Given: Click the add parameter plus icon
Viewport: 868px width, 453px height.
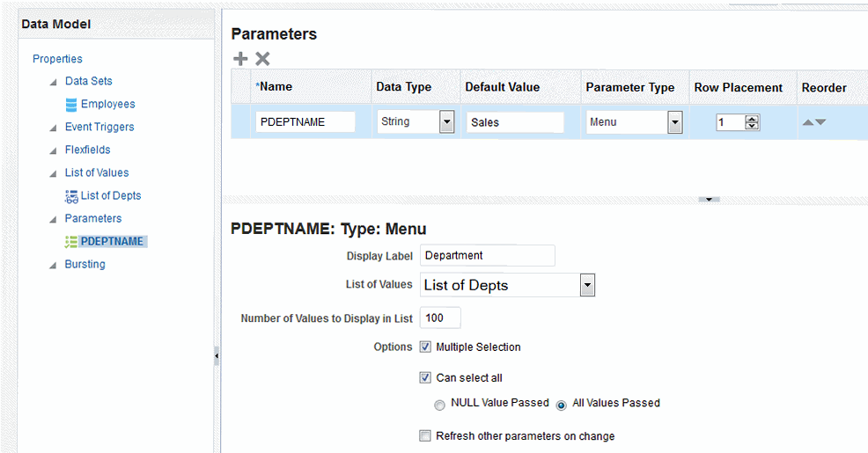Looking at the screenshot, I should click(240, 59).
